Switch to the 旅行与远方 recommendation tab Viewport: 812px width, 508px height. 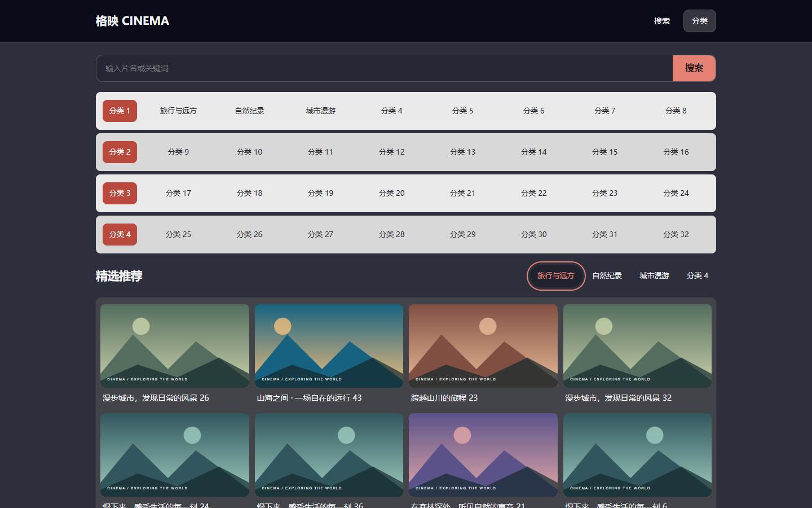(x=556, y=276)
